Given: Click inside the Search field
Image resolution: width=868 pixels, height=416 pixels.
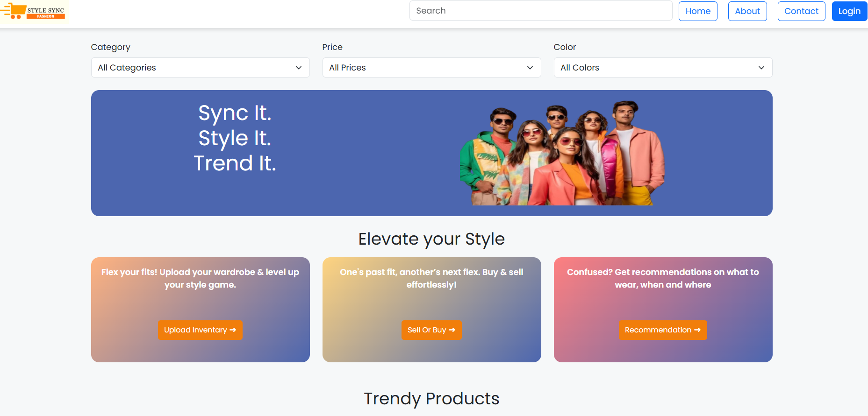Looking at the screenshot, I should tap(541, 11).
